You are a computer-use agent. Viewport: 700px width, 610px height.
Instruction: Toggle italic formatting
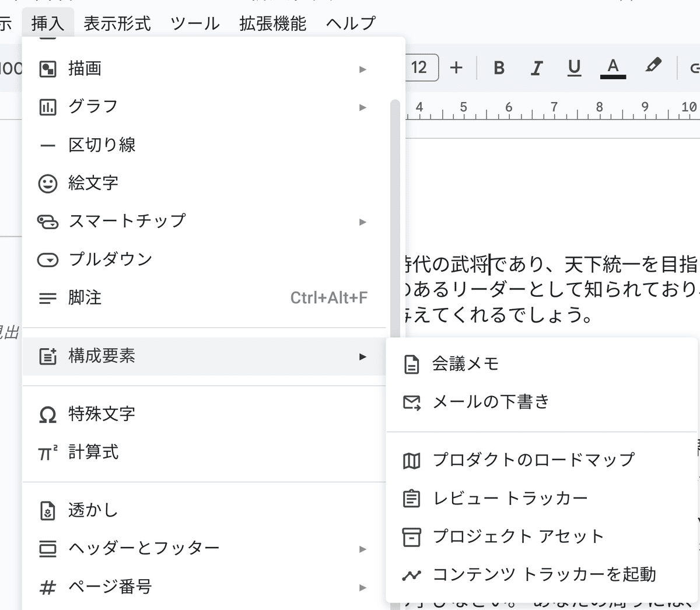pos(537,68)
